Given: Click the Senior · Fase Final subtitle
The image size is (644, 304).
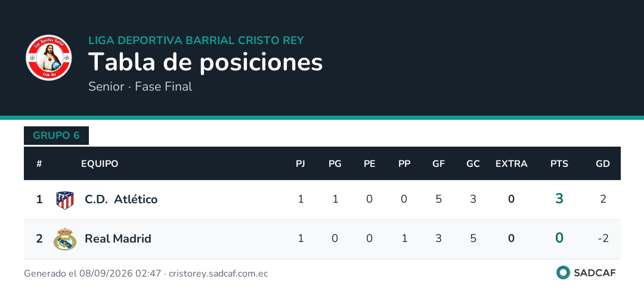Looking at the screenshot, I should tap(140, 86).
